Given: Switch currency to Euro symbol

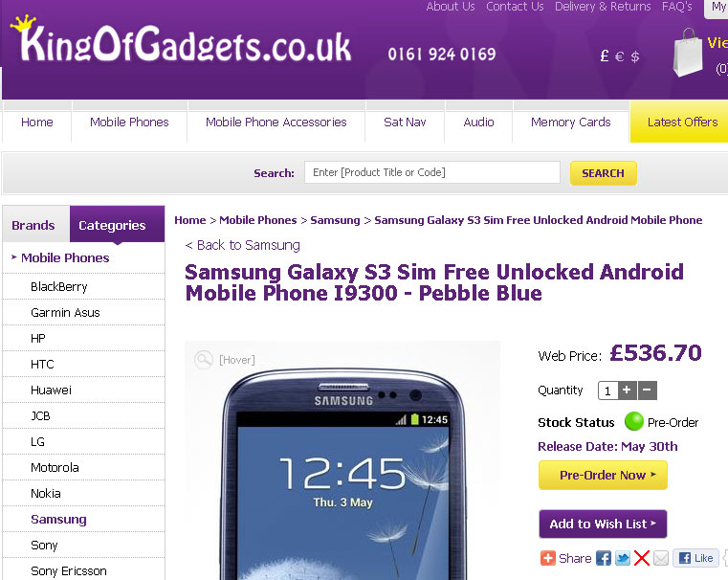Looking at the screenshot, I should point(619,56).
